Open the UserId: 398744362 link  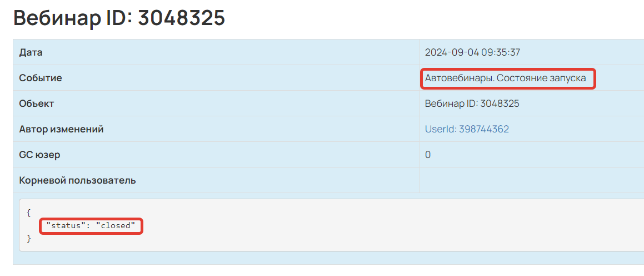(x=467, y=129)
